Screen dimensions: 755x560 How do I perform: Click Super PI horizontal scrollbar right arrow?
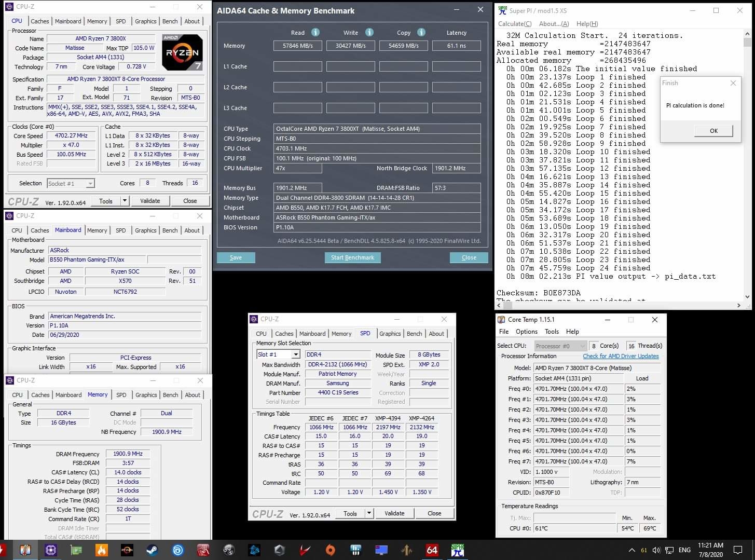click(x=739, y=306)
